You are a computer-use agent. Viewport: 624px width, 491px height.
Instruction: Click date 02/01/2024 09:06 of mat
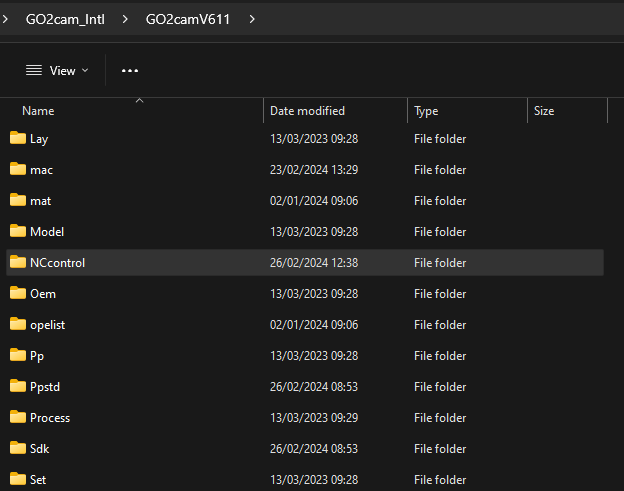pyautogui.click(x=314, y=201)
